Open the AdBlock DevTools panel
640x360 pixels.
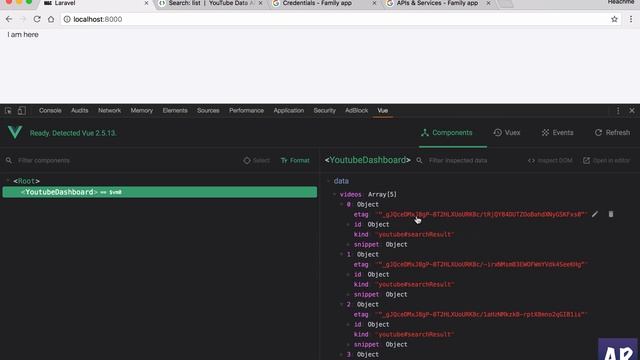coord(356,111)
